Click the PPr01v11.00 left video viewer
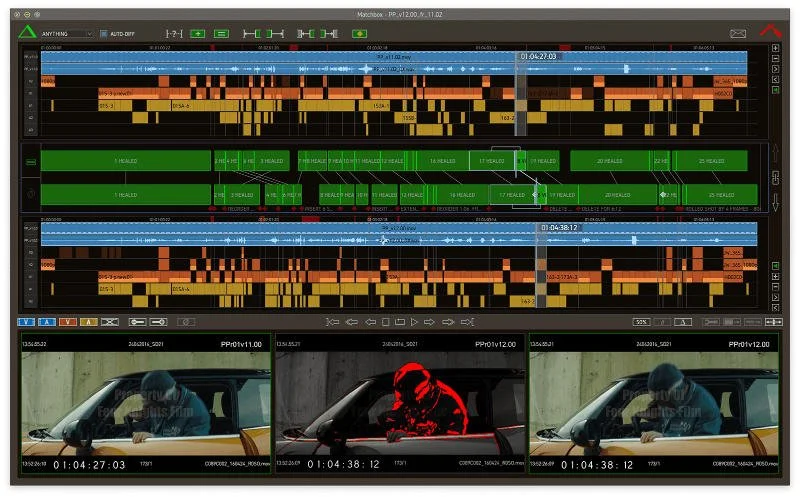The image size is (800, 497). [146, 403]
